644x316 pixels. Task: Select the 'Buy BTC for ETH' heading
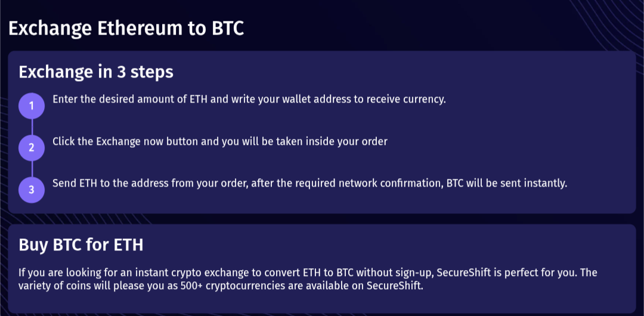81,245
